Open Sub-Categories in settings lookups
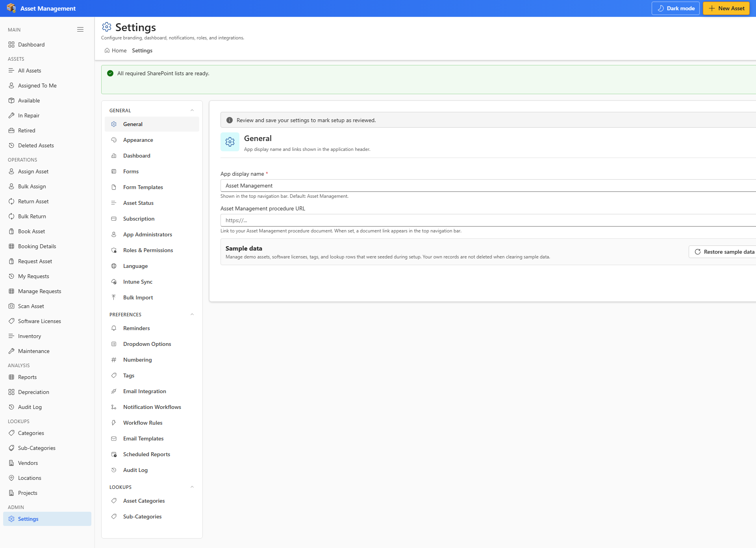Screen dimensions: 756x548 point(152,516)
